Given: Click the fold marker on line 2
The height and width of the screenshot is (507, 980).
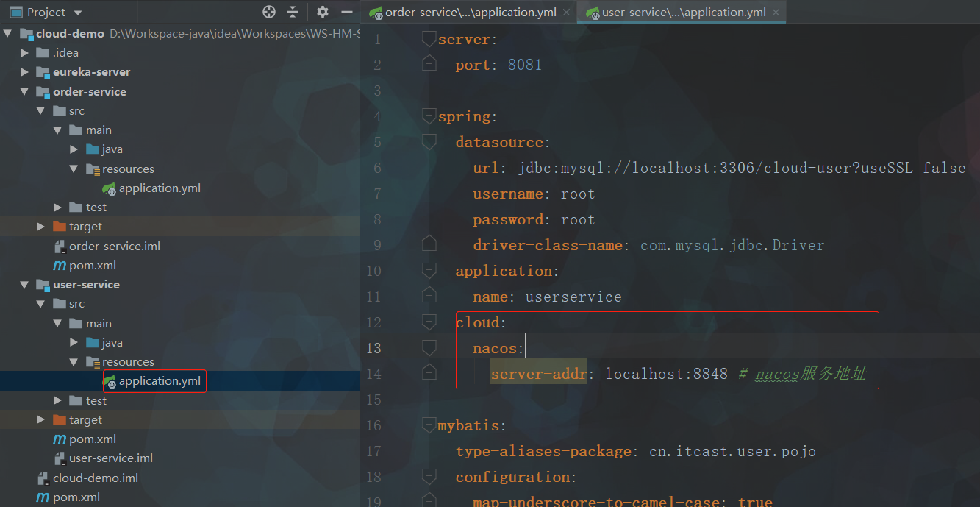Looking at the screenshot, I should pyautogui.click(x=429, y=65).
